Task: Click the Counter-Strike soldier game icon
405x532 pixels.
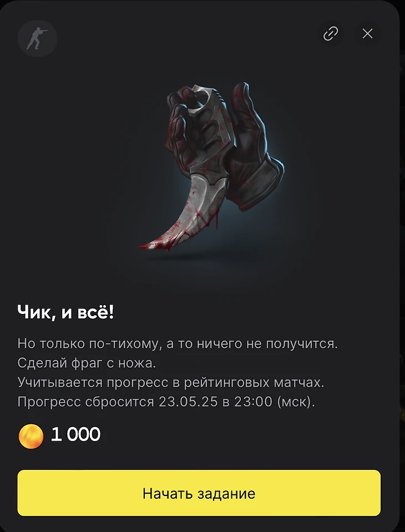Action: pos(37,38)
